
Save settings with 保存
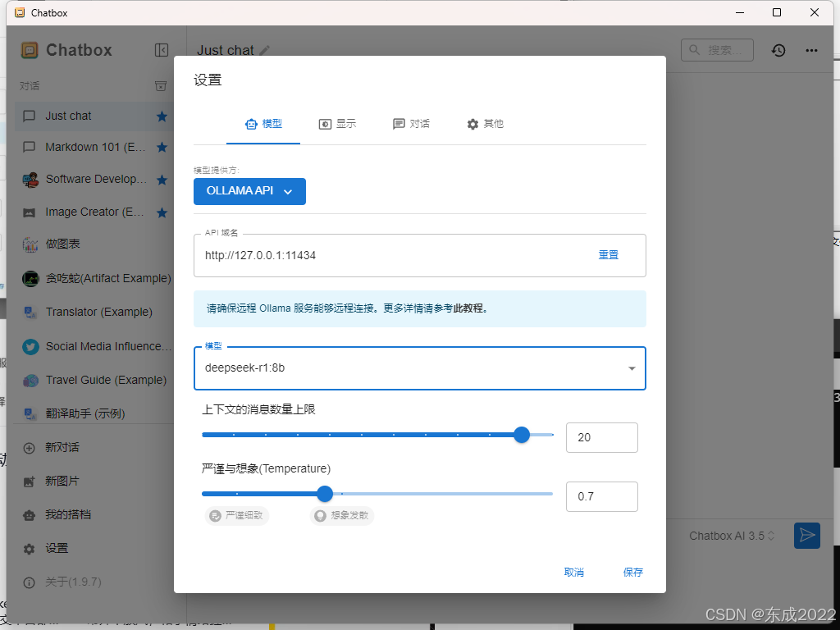pyautogui.click(x=633, y=572)
